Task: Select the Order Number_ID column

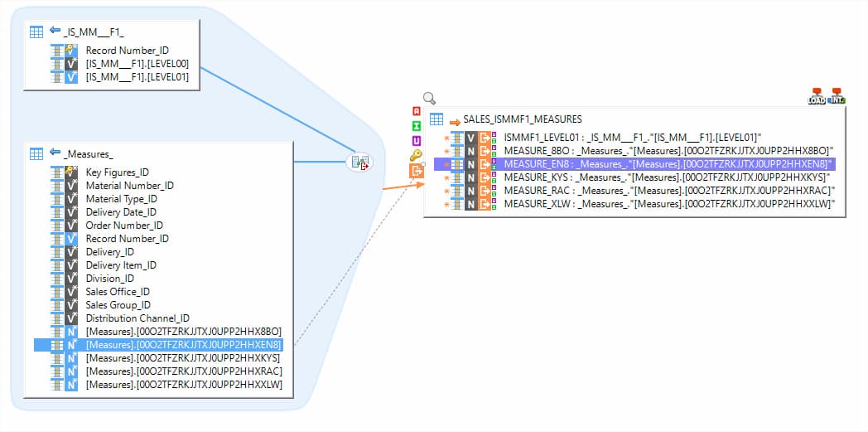Action: 124,226
